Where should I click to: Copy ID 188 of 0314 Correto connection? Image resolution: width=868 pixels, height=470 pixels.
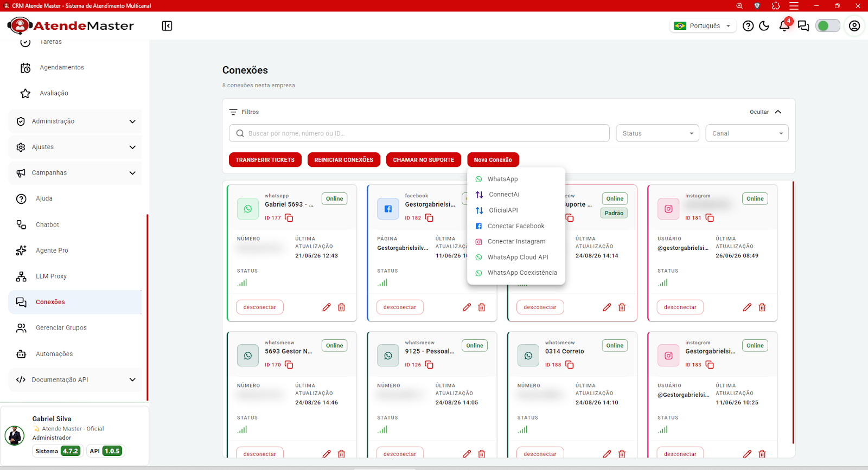[570, 365]
